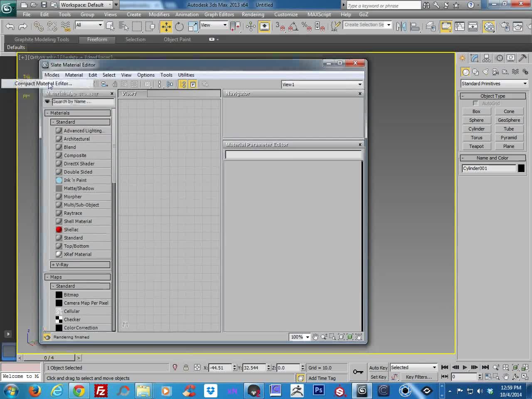
Task: Click the time slider 0 / 4
Action: pos(49,358)
